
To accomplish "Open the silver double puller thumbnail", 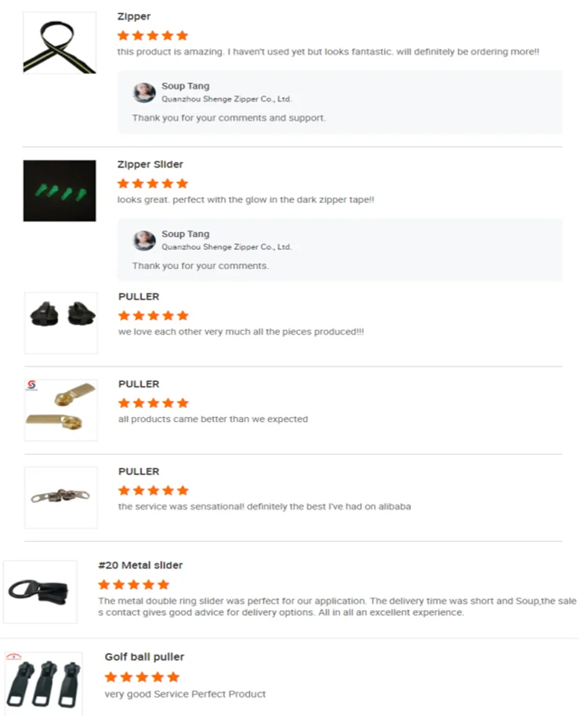I will [x=60, y=498].
